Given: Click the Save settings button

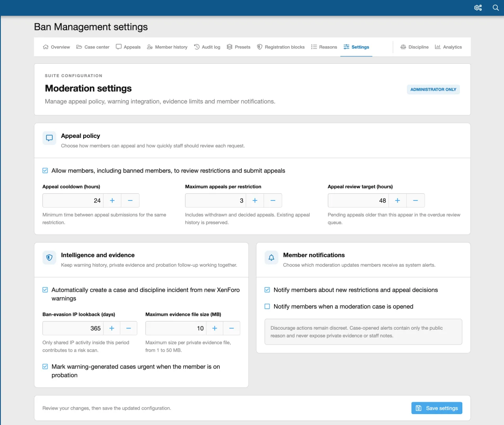Looking at the screenshot, I should [437, 408].
